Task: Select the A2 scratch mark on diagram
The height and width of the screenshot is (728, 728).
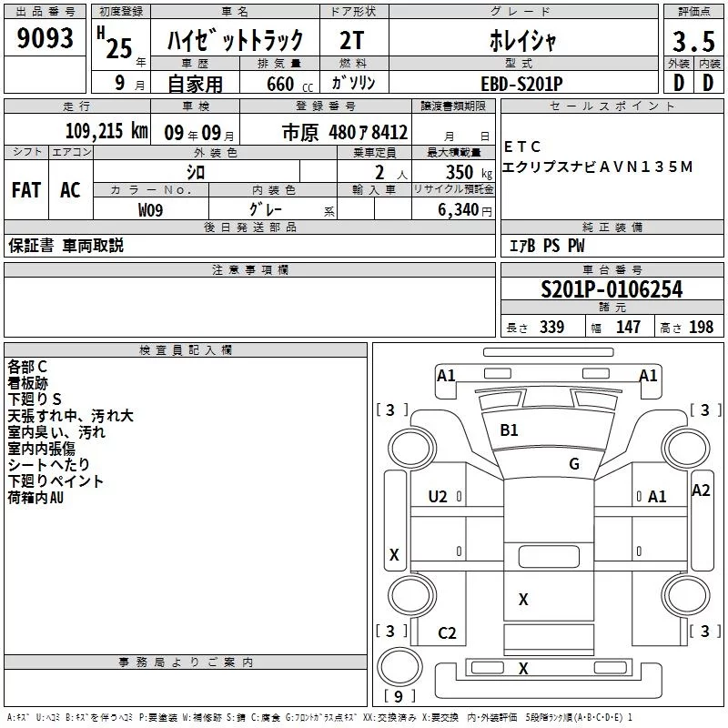Action: [701, 490]
